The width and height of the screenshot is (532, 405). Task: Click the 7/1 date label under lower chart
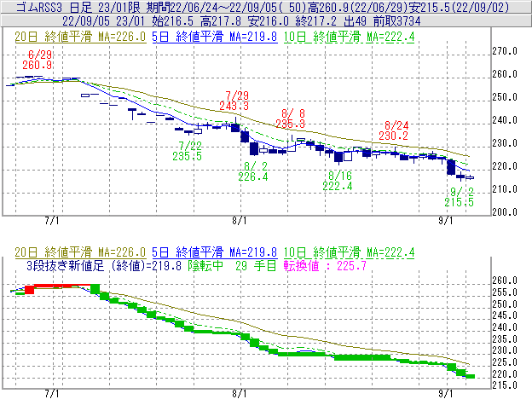coord(52,393)
